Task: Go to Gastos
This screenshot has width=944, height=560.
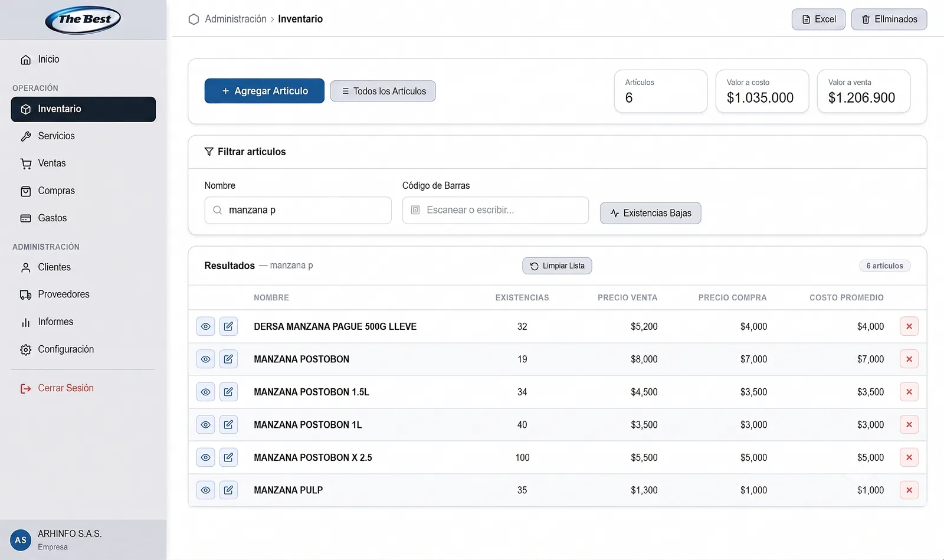Action: 83,218
